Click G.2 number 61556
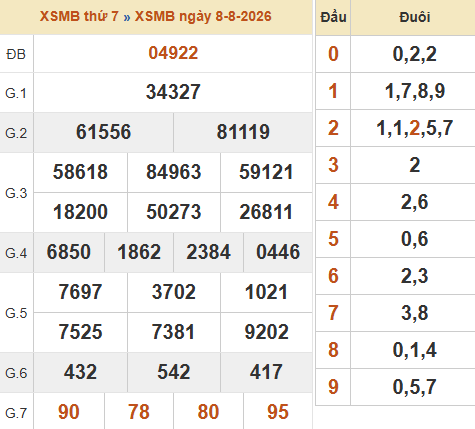Image resolution: width=475 pixels, height=429 pixels. pos(103,132)
